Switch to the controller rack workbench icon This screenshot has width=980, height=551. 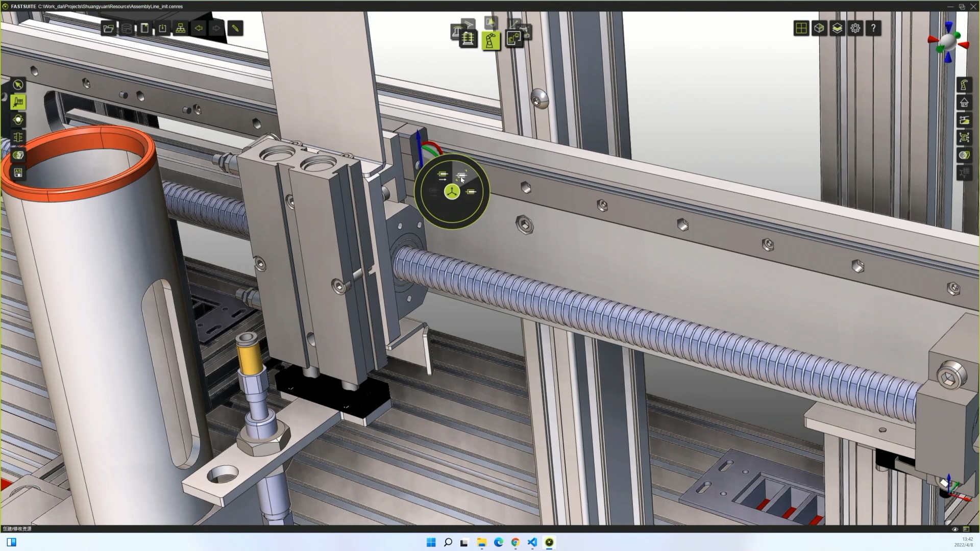[x=468, y=39]
